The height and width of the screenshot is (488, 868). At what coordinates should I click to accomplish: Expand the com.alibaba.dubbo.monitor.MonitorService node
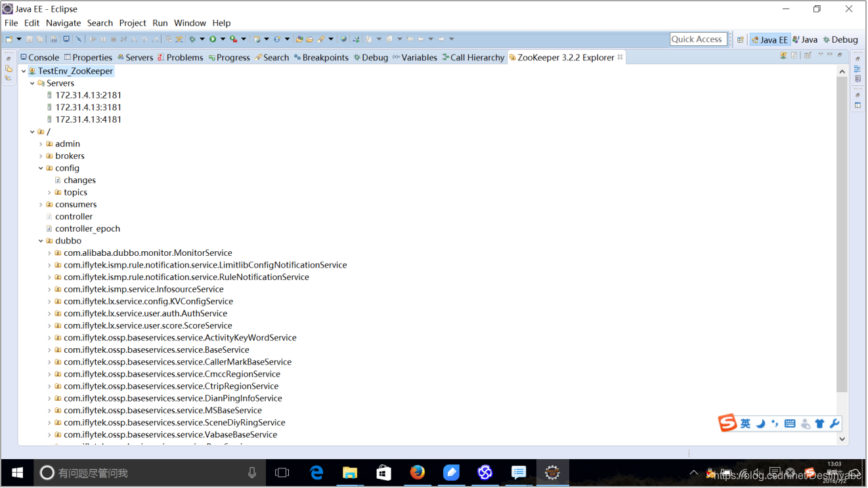click(x=49, y=253)
